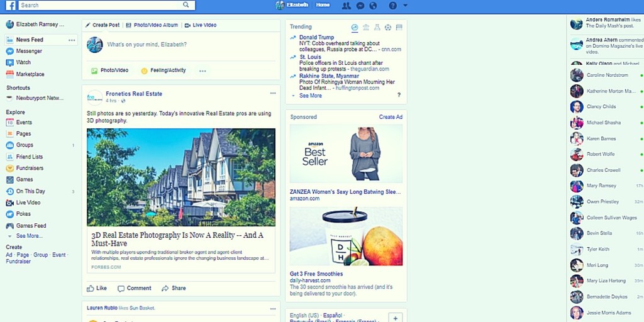Image resolution: width=644 pixels, height=322 pixels.
Task: Comment on the Fronetics post
Action: click(x=135, y=288)
